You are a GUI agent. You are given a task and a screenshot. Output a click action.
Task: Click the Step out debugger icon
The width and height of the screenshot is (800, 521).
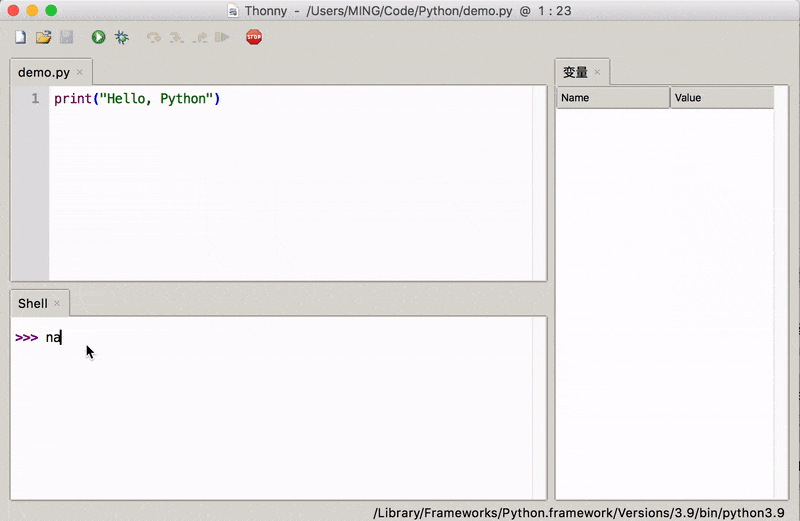click(x=199, y=37)
